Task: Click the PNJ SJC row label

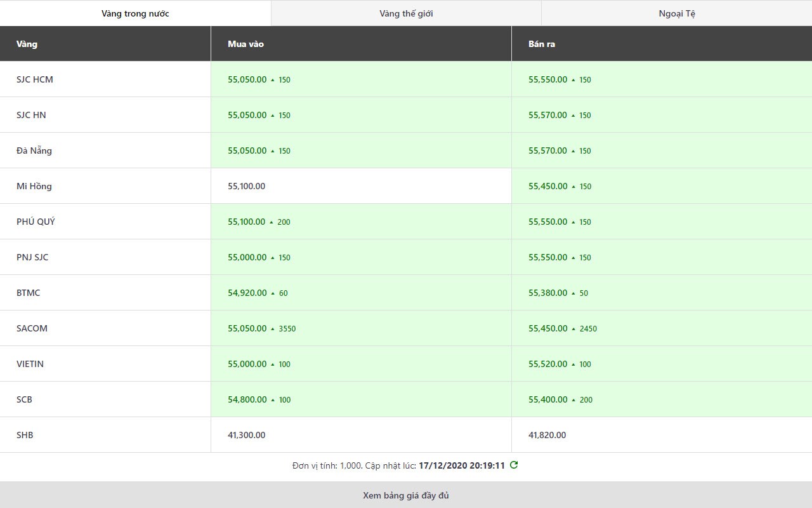Action: (x=32, y=257)
